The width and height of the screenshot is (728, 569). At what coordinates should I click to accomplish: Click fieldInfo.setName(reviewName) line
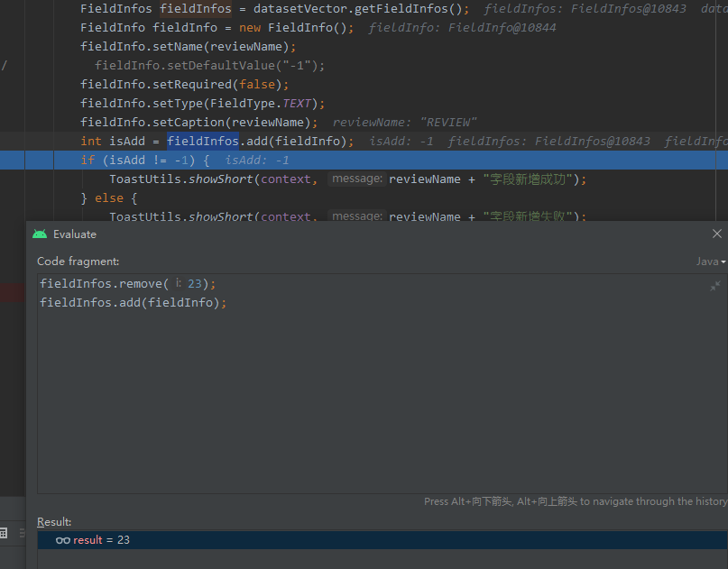tap(188, 46)
